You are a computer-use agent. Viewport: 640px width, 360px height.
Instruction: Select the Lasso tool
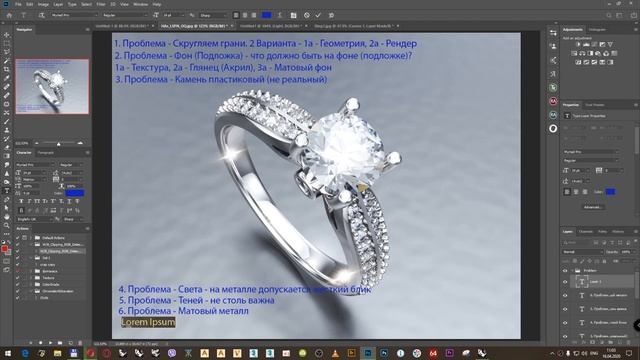click(7, 52)
